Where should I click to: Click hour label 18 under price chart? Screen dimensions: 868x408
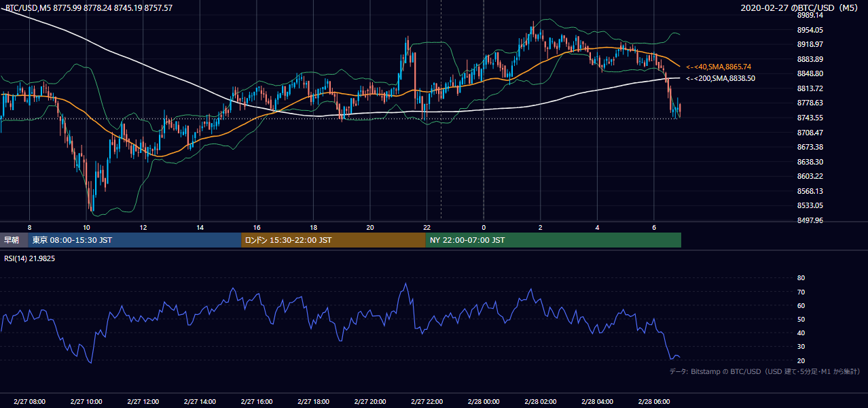coord(313,227)
